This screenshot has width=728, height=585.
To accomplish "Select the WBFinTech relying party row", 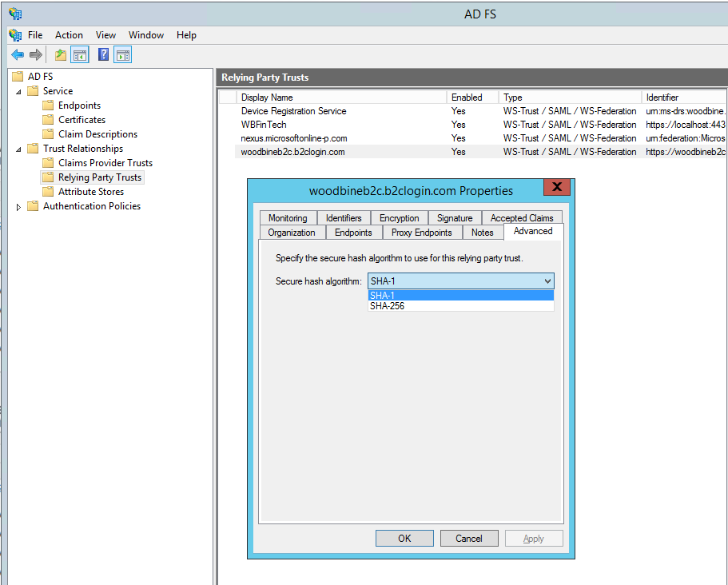I will tap(480, 125).
